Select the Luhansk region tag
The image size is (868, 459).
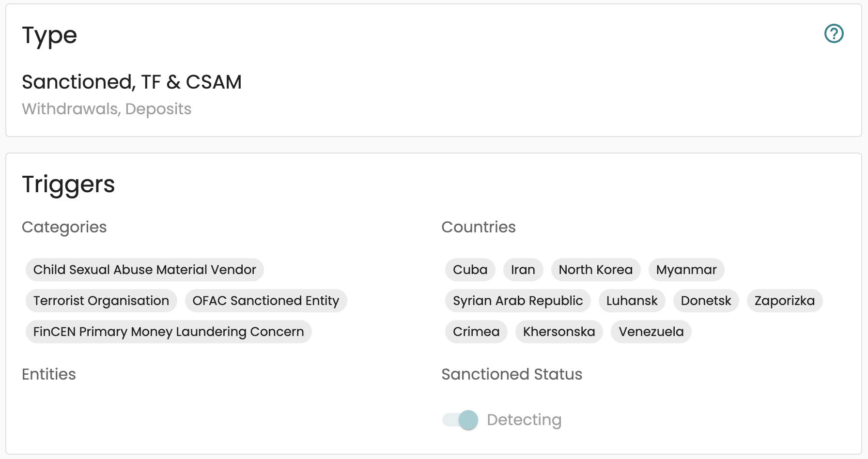[632, 301]
